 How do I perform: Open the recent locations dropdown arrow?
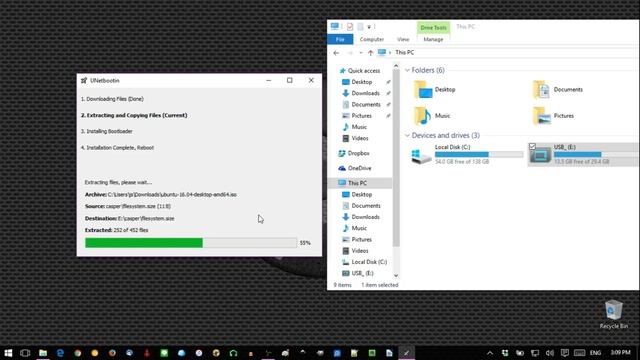pyautogui.click(x=361, y=53)
